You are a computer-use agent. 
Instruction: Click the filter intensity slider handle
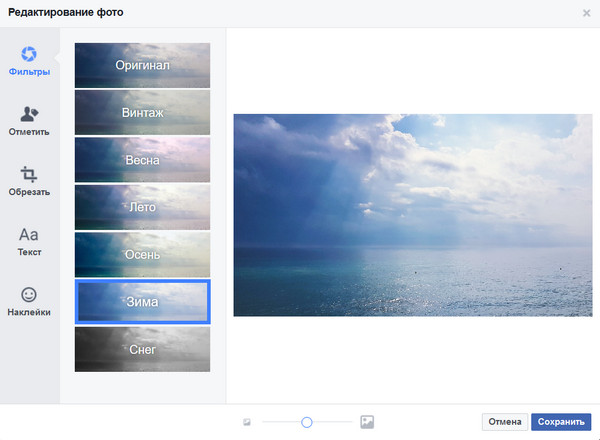[x=307, y=422]
